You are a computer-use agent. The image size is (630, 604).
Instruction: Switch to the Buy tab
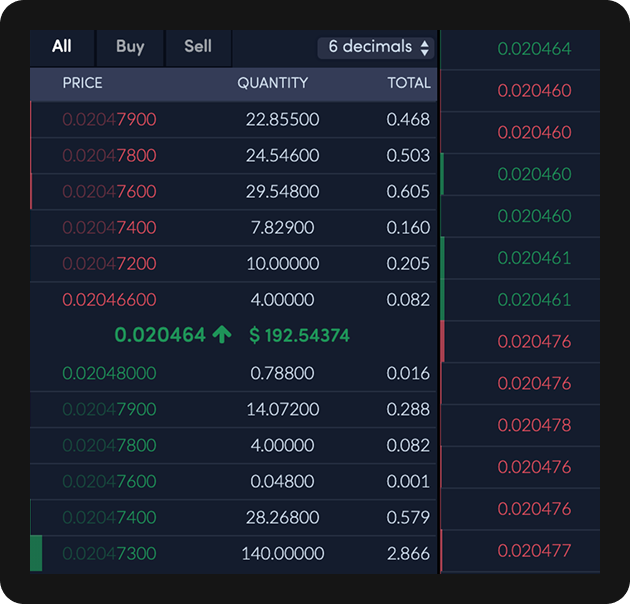click(130, 46)
